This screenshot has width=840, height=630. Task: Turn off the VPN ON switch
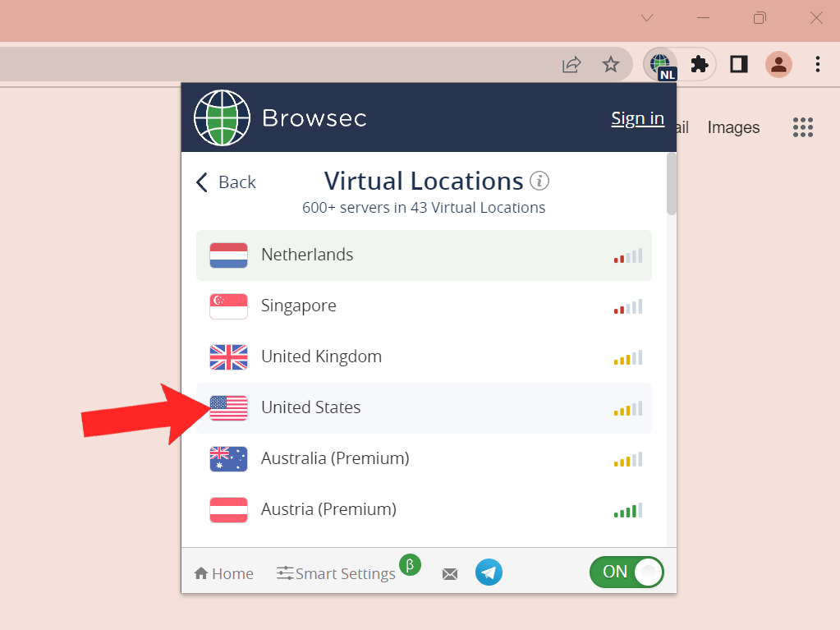[x=627, y=573]
